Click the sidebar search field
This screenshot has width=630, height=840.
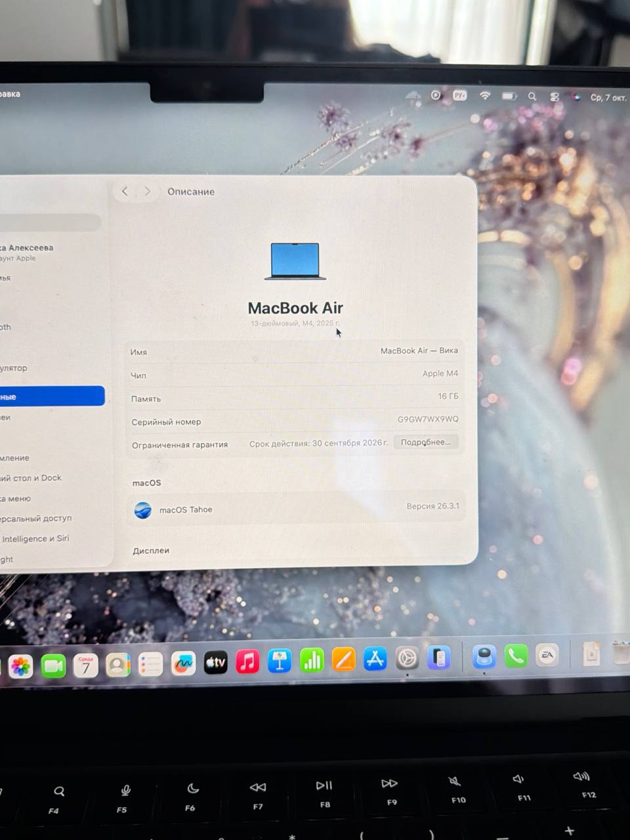51,222
